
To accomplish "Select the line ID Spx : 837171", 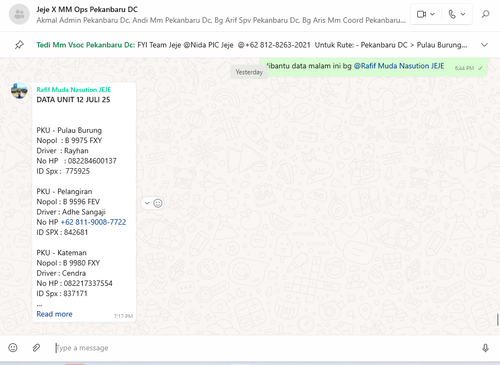I will pos(62,294).
